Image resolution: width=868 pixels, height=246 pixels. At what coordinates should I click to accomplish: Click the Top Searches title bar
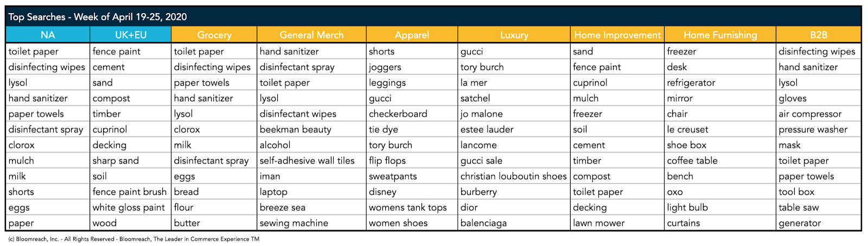click(x=433, y=17)
